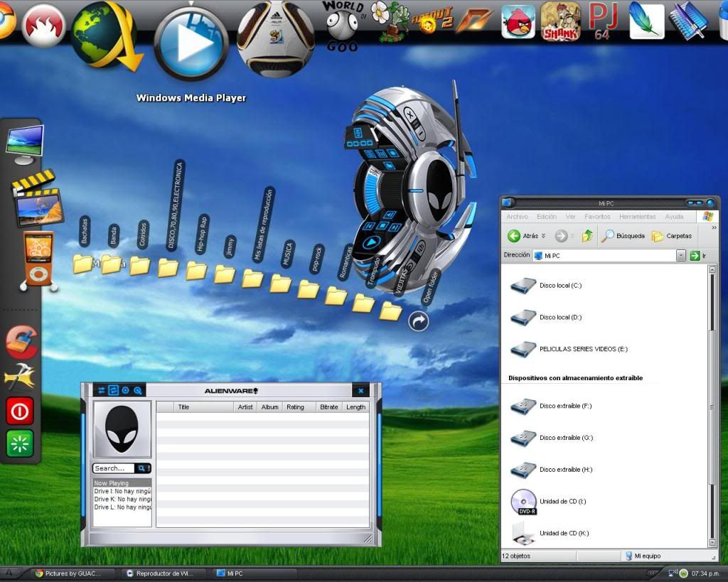Click the magnifier icon in Alienware playlist toolbar
728x582 pixels.
tap(137, 391)
